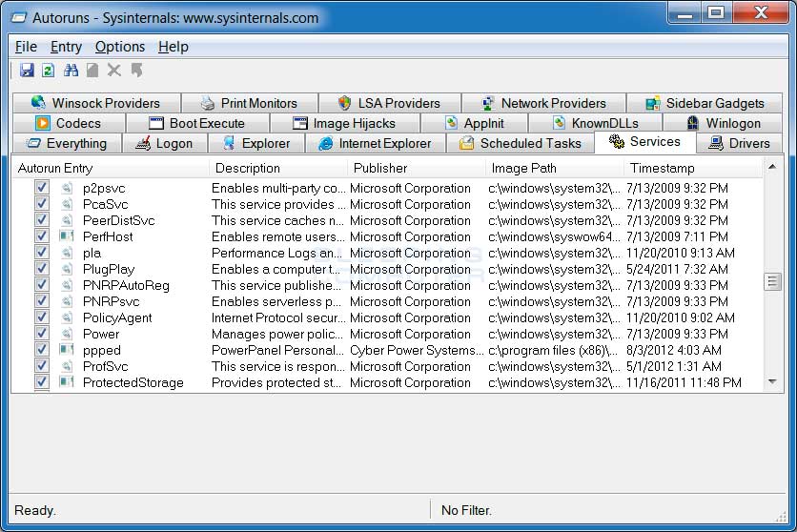Click the ProtectedStorage entry name
Image resolution: width=797 pixels, height=532 pixels.
(133, 382)
